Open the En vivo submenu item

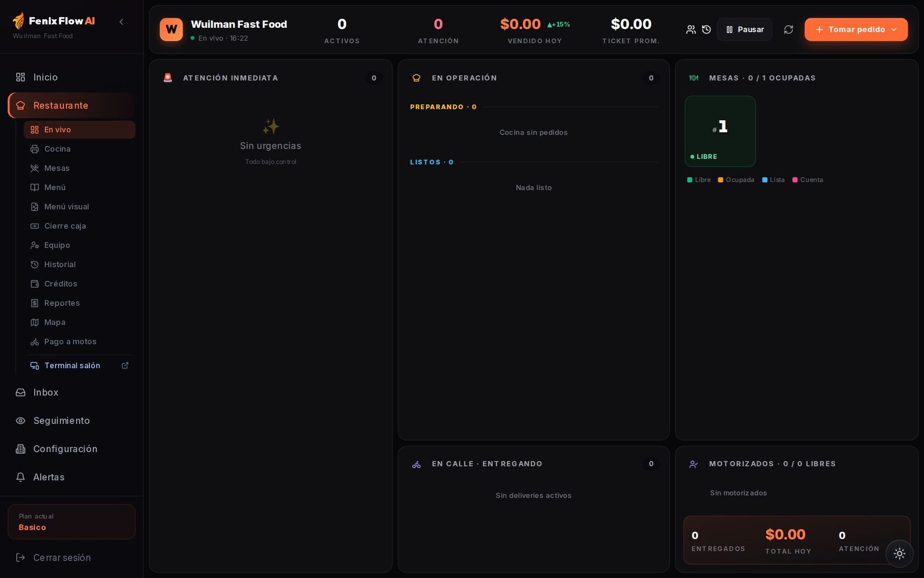(80, 129)
